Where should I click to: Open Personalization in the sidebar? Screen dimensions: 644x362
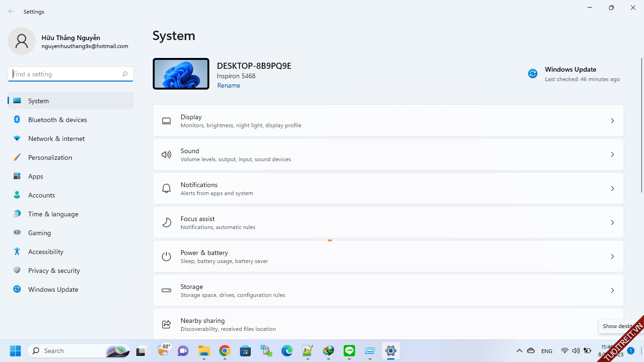pyautogui.click(x=50, y=157)
